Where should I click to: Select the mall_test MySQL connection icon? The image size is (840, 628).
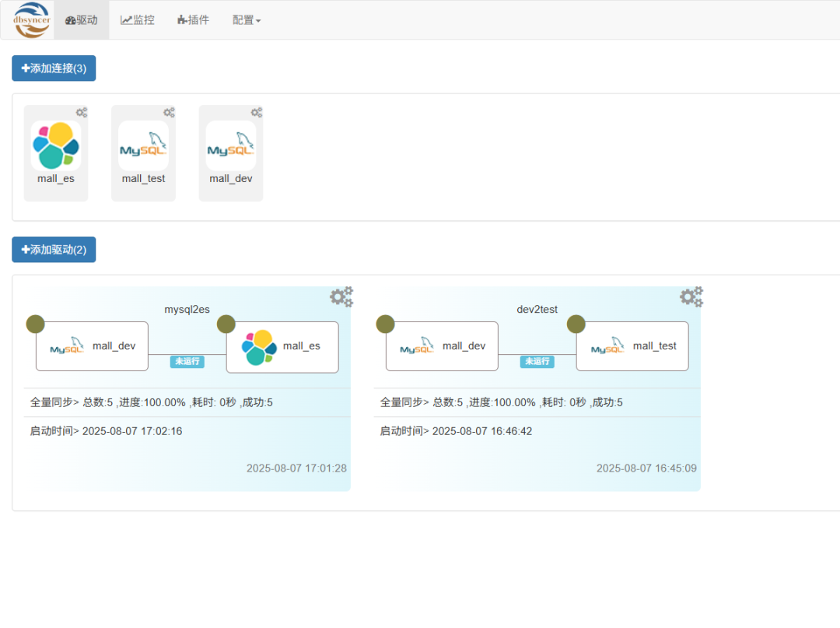[143, 146]
